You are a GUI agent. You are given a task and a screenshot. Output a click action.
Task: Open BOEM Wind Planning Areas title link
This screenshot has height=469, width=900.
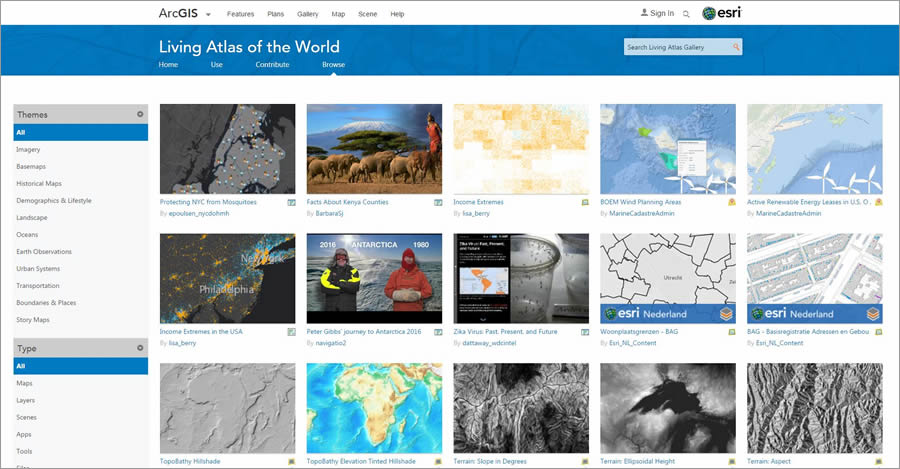point(641,202)
